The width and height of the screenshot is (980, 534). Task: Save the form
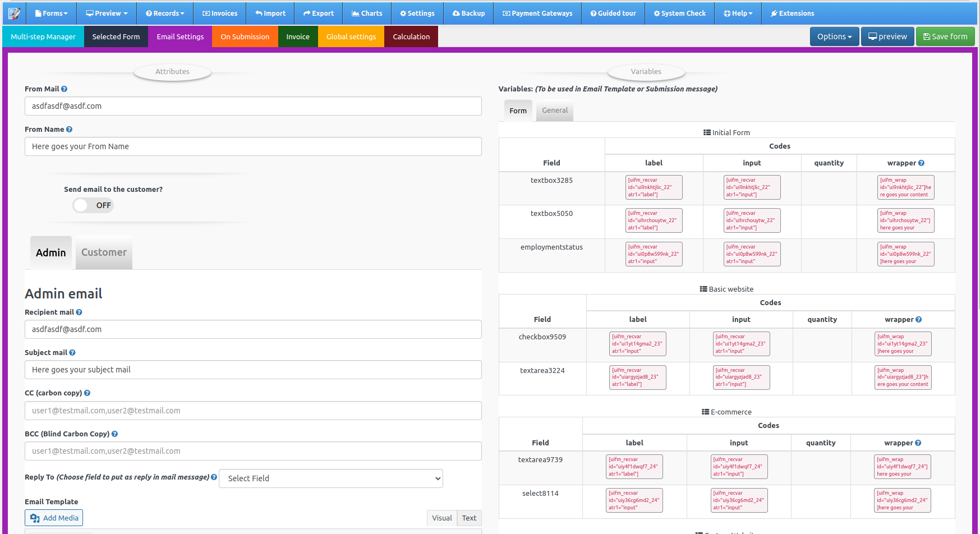[945, 36]
